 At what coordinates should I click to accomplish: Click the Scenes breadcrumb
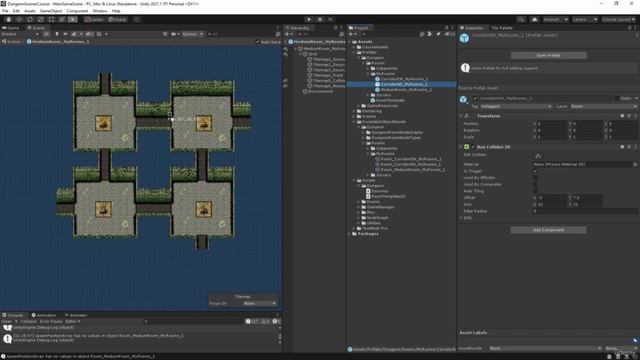pyautogui.click(x=12, y=42)
